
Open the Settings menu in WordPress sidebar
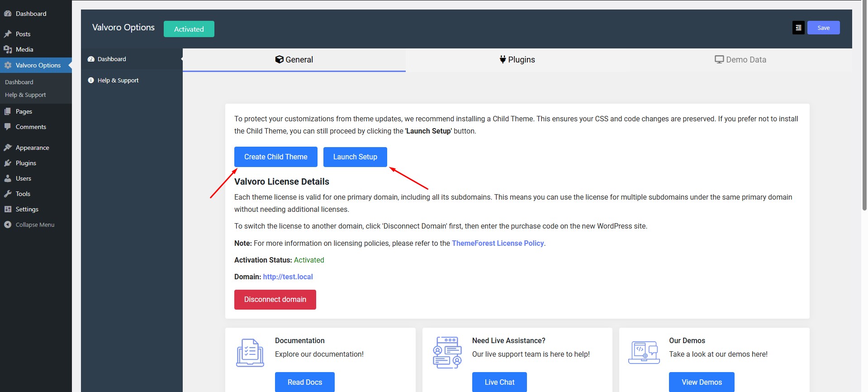[x=27, y=210]
